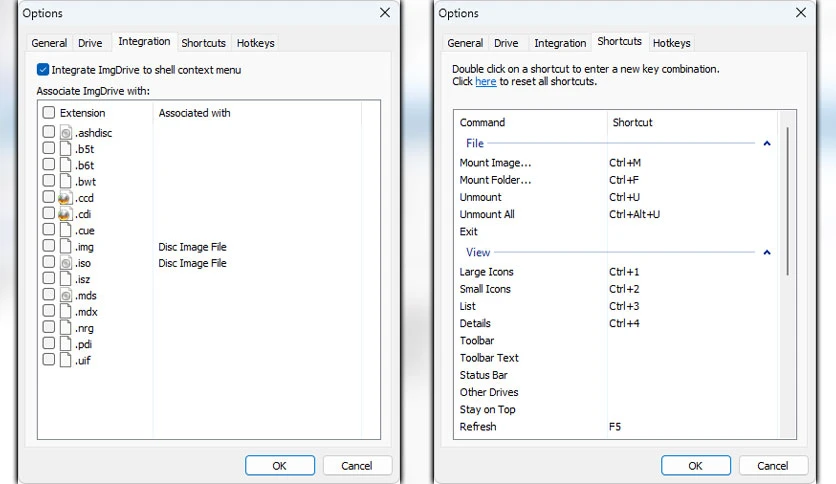Check the .iso extension checkbox
The height and width of the screenshot is (484, 836).
(49, 262)
